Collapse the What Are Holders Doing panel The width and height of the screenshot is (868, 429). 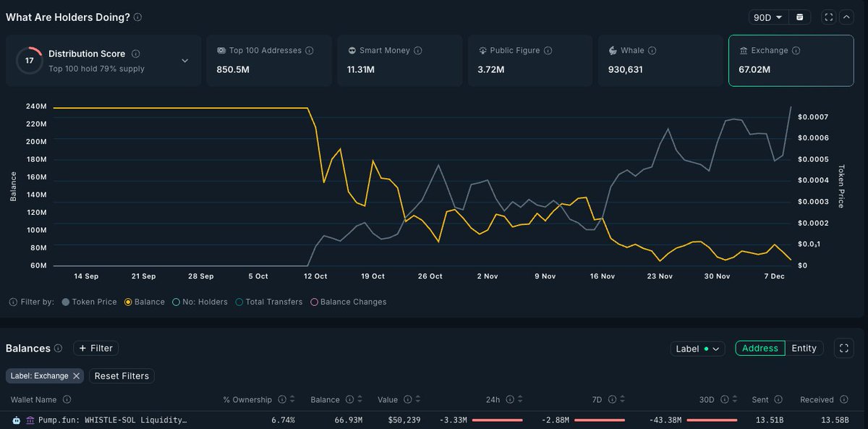click(x=848, y=17)
